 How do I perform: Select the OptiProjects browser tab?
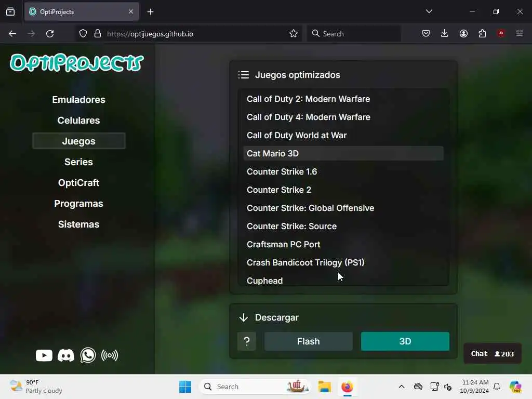click(82, 12)
